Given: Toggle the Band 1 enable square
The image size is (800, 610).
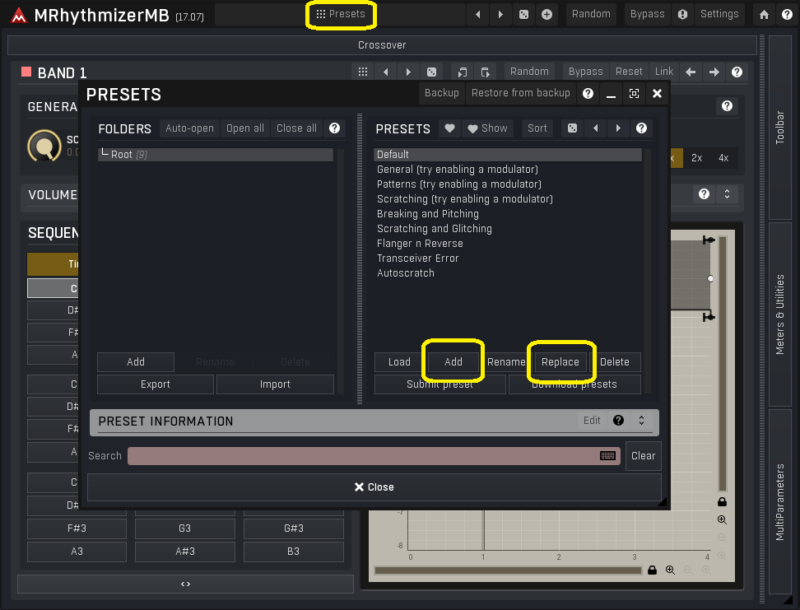Looking at the screenshot, I should coord(26,72).
